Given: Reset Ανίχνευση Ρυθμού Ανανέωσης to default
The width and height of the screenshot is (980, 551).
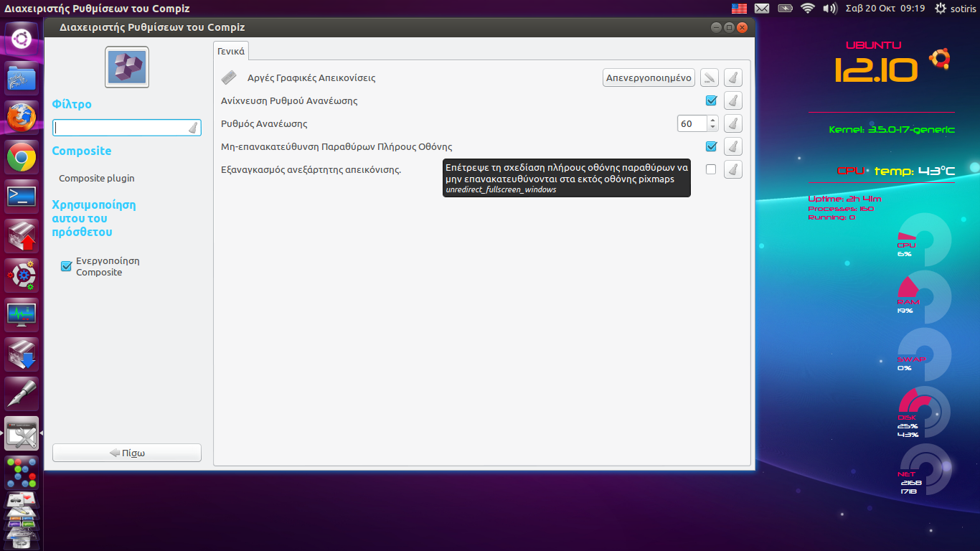Looking at the screenshot, I should [x=732, y=100].
